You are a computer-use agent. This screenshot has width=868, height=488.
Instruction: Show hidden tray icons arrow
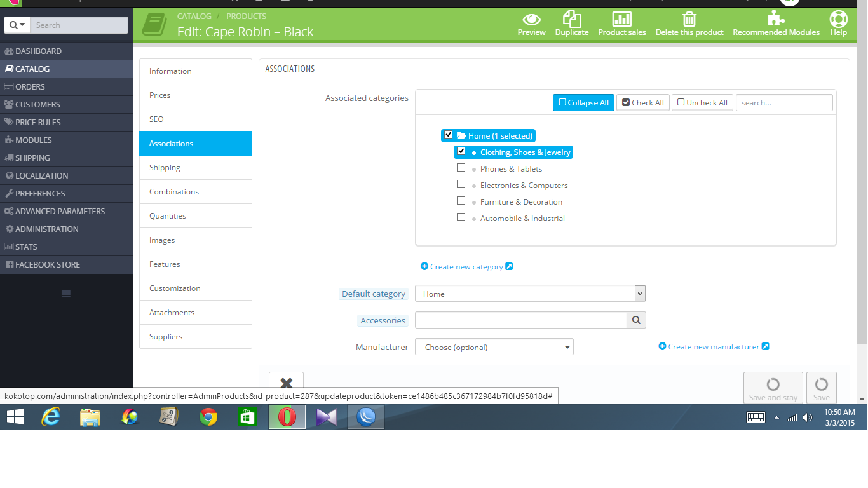pyautogui.click(x=776, y=417)
